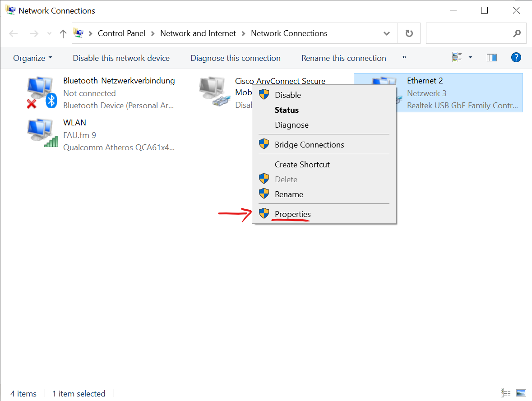The image size is (532, 401).
Task: Choose Properties from the context menu
Action: coord(292,214)
